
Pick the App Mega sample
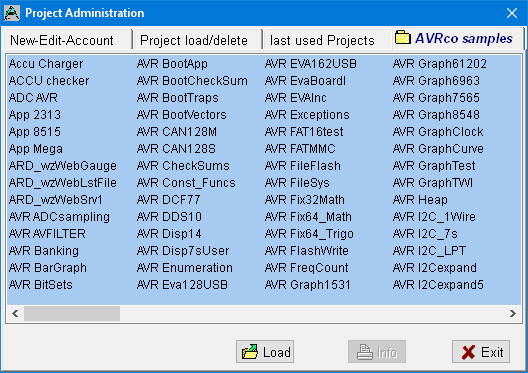click(36, 149)
